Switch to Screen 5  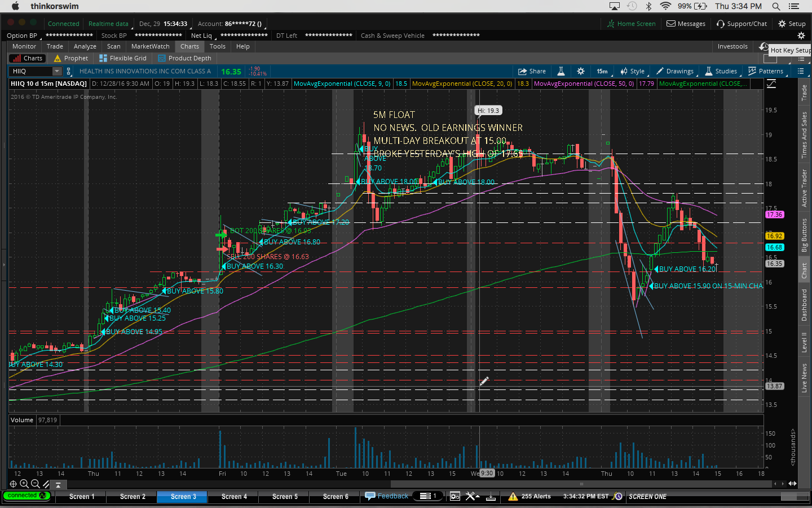285,497
